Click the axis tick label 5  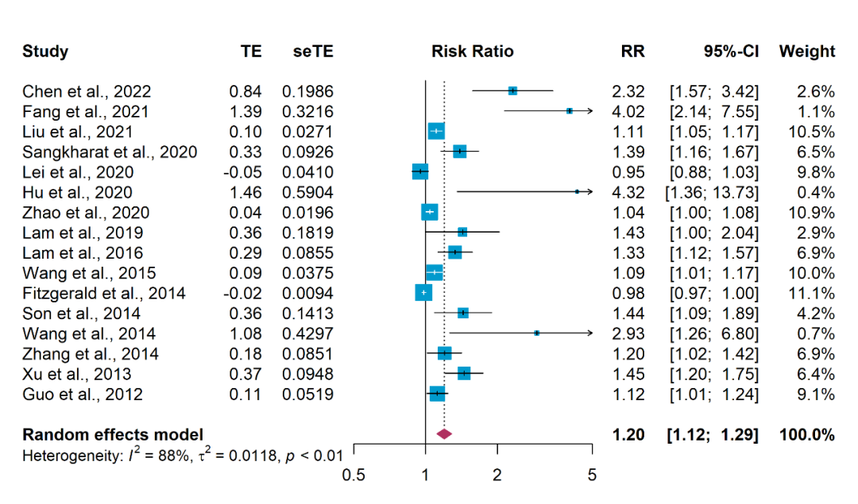click(592, 475)
